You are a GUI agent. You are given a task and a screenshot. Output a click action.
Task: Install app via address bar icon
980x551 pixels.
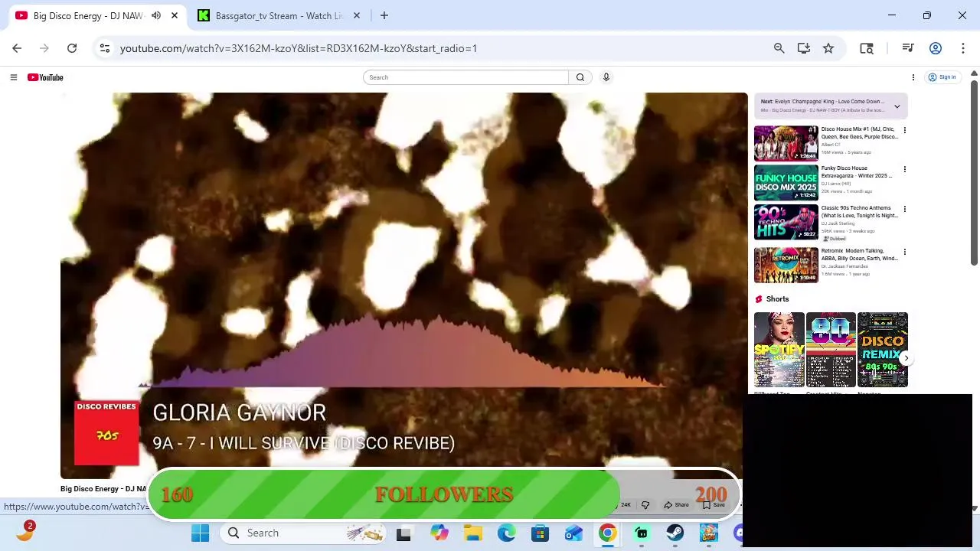(803, 48)
